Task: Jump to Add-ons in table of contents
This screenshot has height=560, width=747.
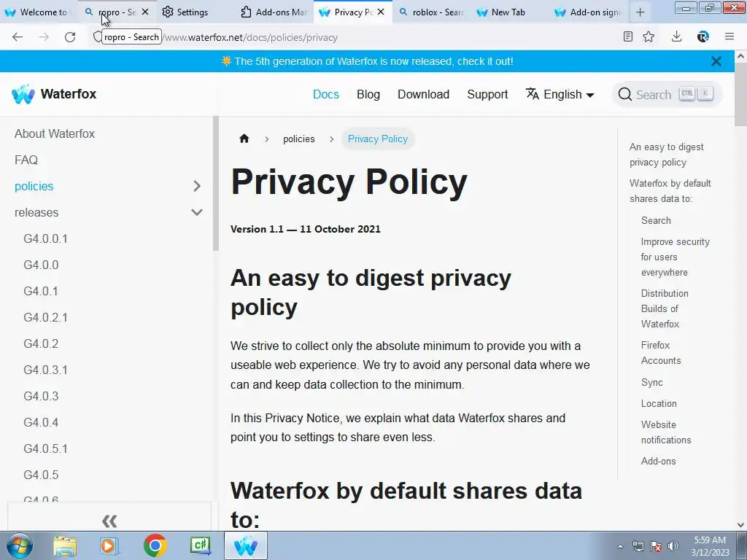Action: [x=659, y=461]
